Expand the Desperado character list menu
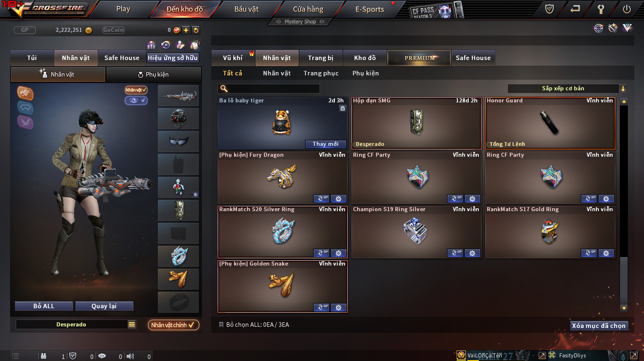 pyautogui.click(x=132, y=324)
